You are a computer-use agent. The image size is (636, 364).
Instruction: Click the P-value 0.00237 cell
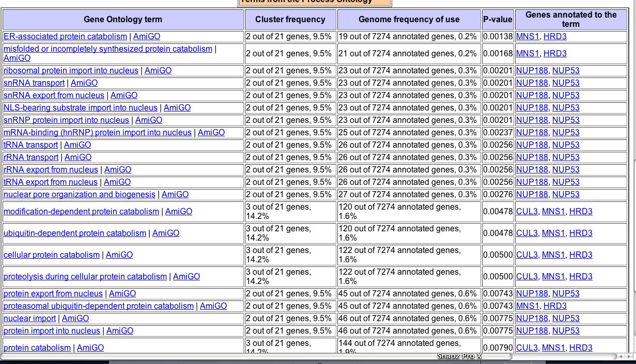tap(498, 133)
